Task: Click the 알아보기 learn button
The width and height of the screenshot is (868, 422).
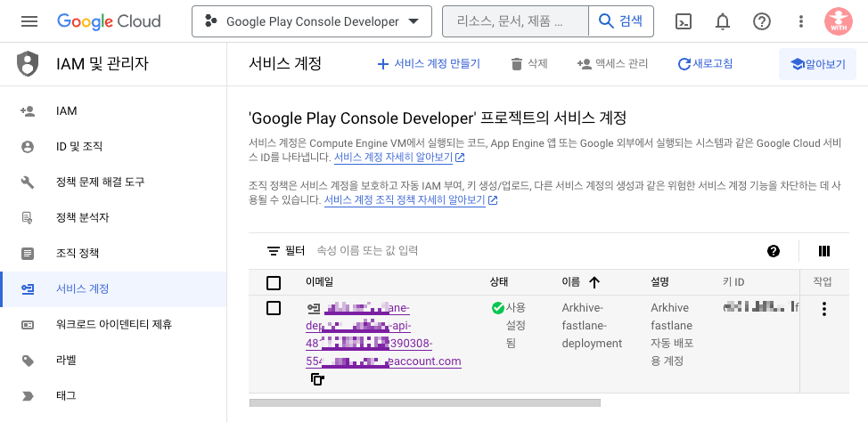Action: point(817,64)
